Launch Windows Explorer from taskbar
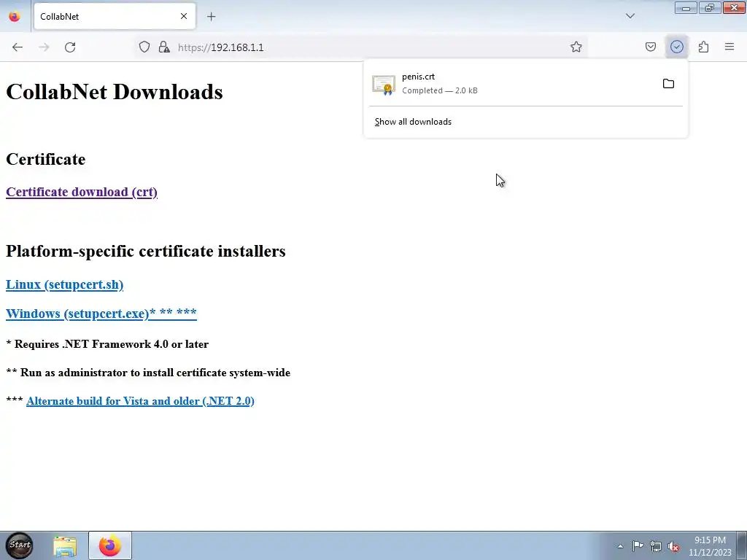This screenshot has width=747, height=560. [x=65, y=545]
